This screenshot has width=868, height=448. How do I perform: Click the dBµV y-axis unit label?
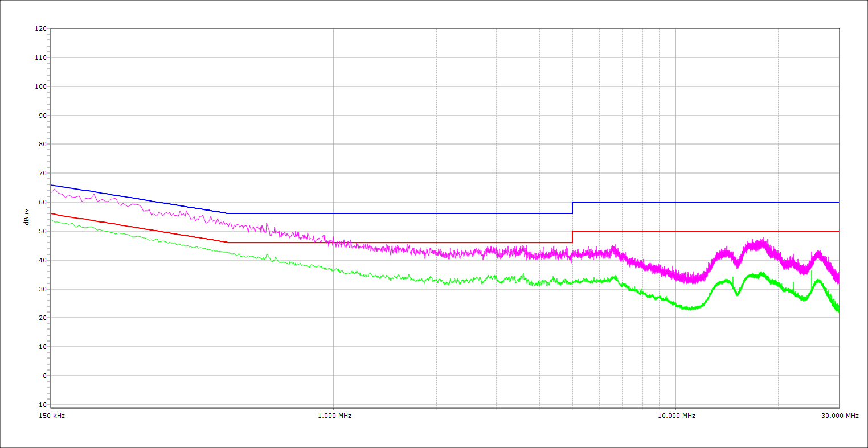pyautogui.click(x=27, y=216)
